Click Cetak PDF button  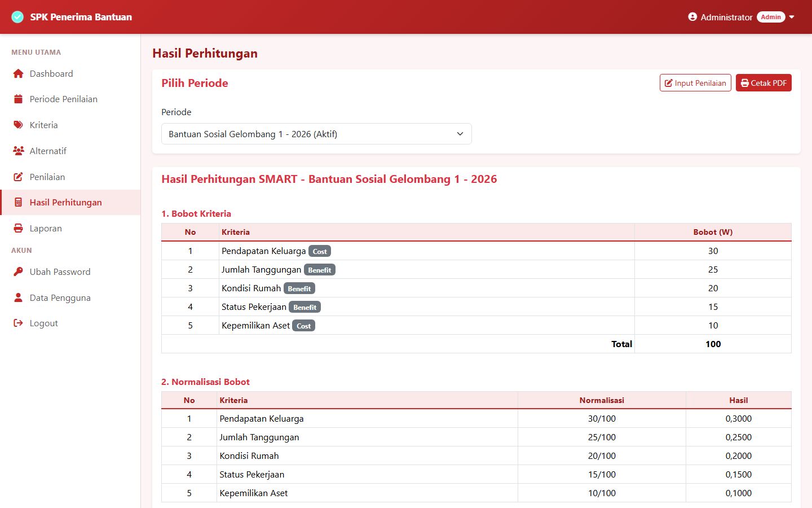pos(764,83)
